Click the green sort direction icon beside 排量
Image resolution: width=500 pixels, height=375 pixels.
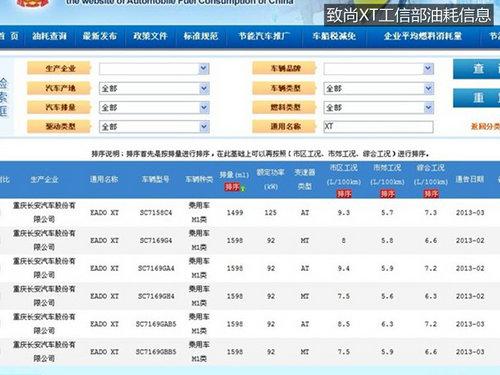click(243, 189)
